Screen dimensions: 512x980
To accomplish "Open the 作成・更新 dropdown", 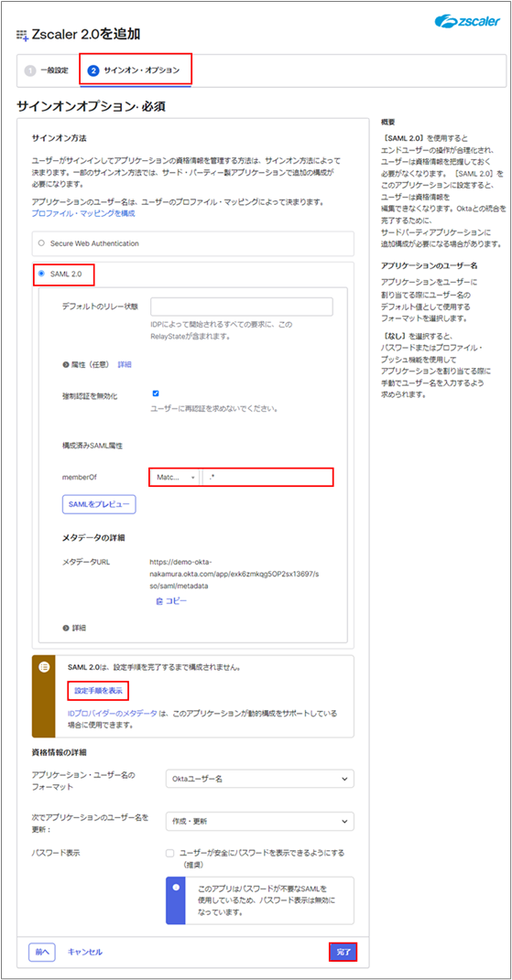I will pos(260,822).
